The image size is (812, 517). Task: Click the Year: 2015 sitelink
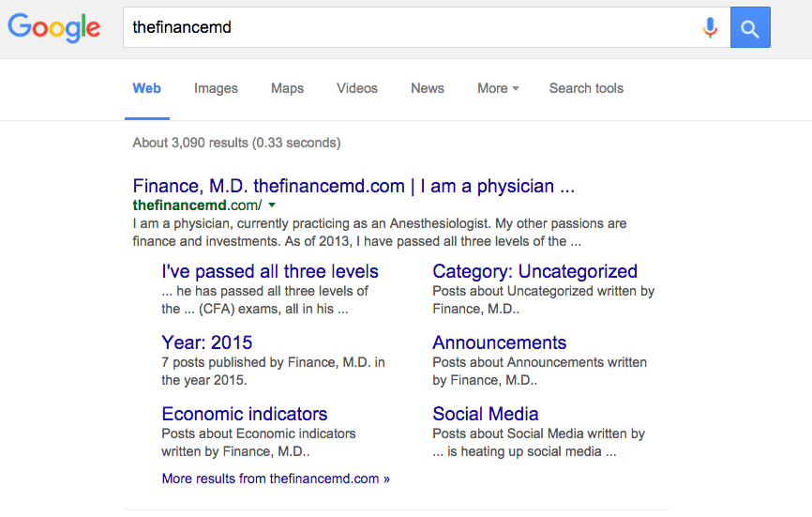207,342
